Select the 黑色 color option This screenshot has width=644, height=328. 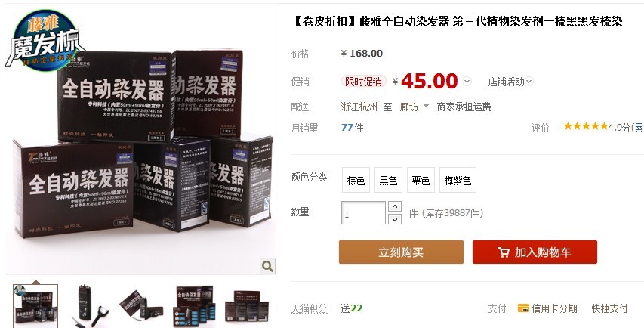[x=388, y=180]
